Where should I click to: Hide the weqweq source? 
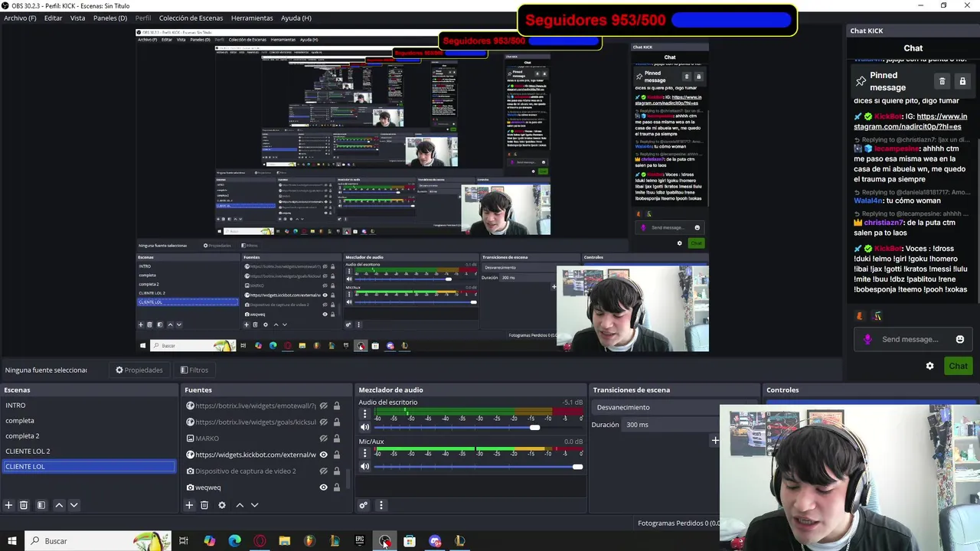[x=323, y=487]
